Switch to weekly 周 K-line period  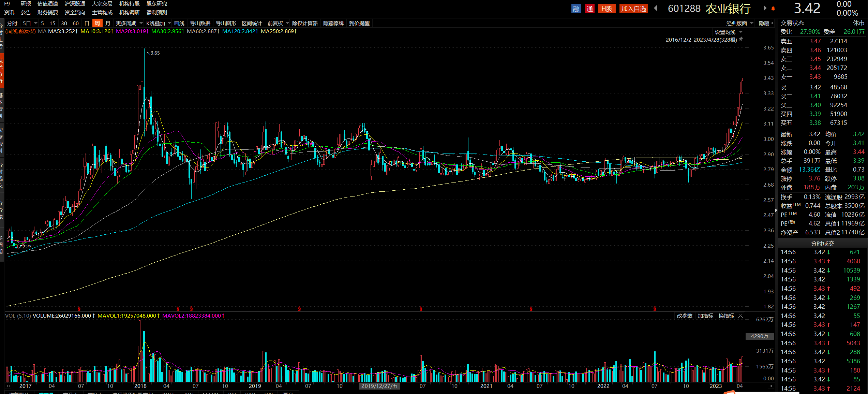coord(97,23)
